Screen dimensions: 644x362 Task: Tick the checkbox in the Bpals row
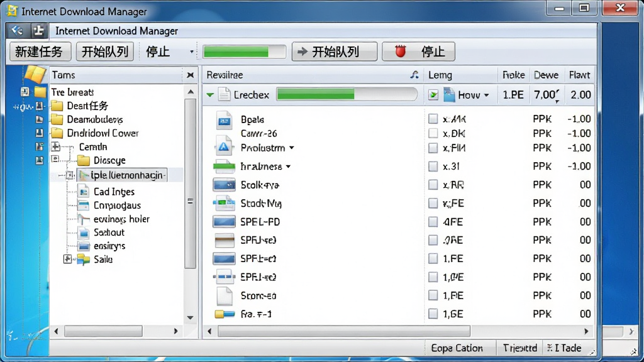click(x=433, y=119)
